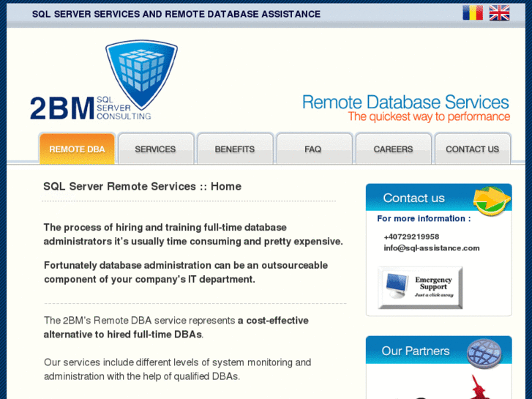Switch site language to UK English flag

pyautogui.click(x=499, y=13)
